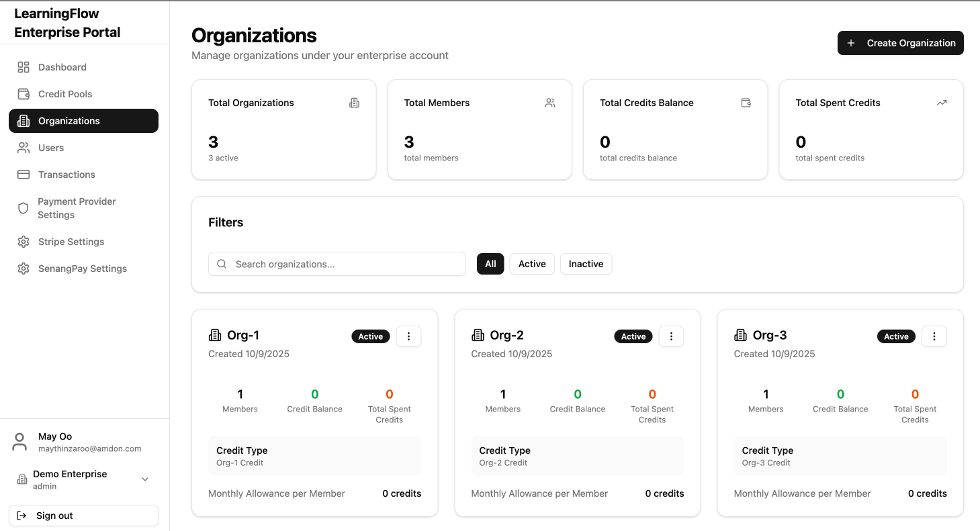Screen dimensions: 980x531
Task: Click the Create Organization button
Action: [x=900, y=43]
